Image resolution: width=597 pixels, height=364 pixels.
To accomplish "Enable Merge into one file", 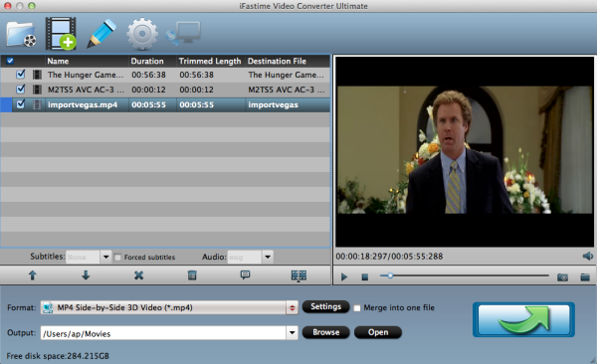I will [x=357, y=308].
